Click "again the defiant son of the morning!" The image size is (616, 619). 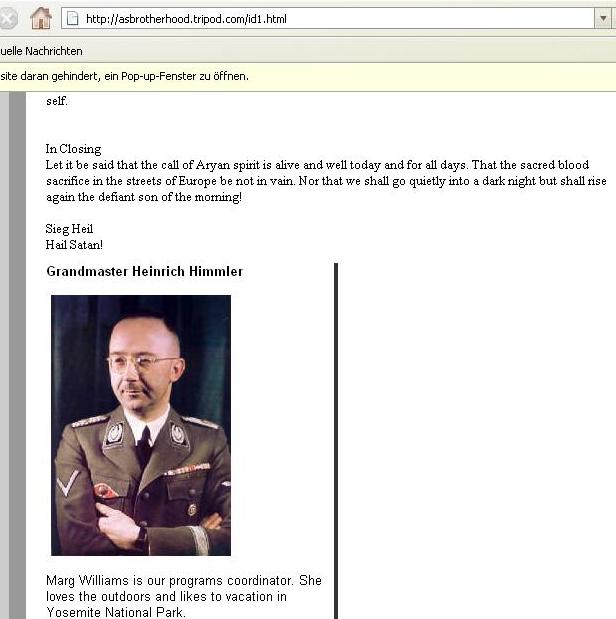pyautogui.click(x=144, y=197)
